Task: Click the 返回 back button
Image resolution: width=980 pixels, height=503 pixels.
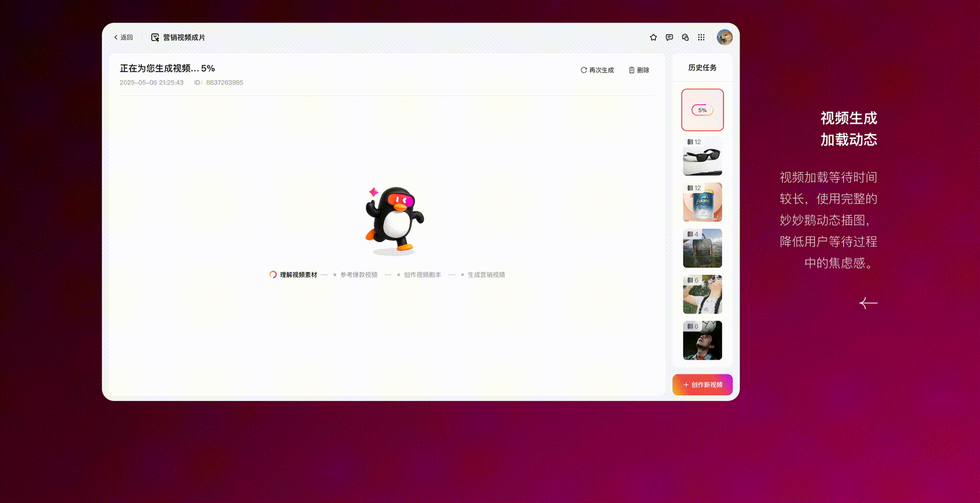Action: tap(124, 37)
